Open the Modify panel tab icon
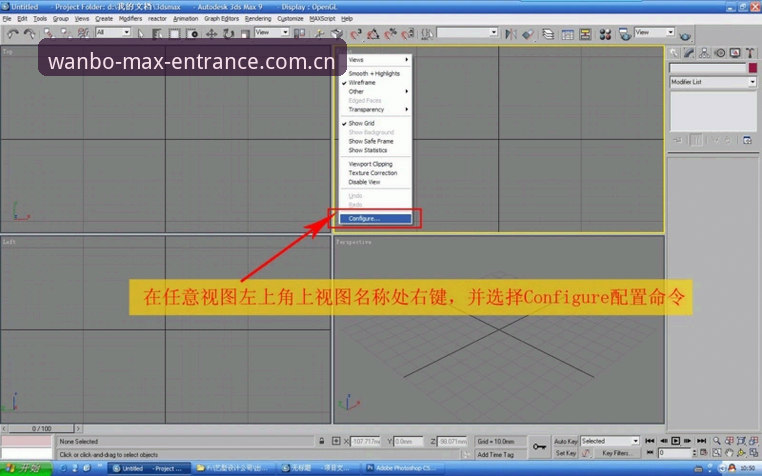Viewport: 762px width, 476px height. (689, 53)
